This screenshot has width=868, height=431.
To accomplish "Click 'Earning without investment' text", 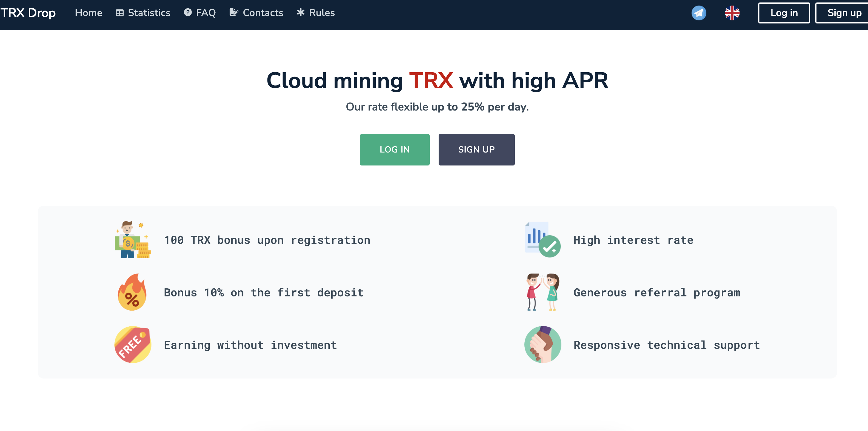I will click(250, 345).
